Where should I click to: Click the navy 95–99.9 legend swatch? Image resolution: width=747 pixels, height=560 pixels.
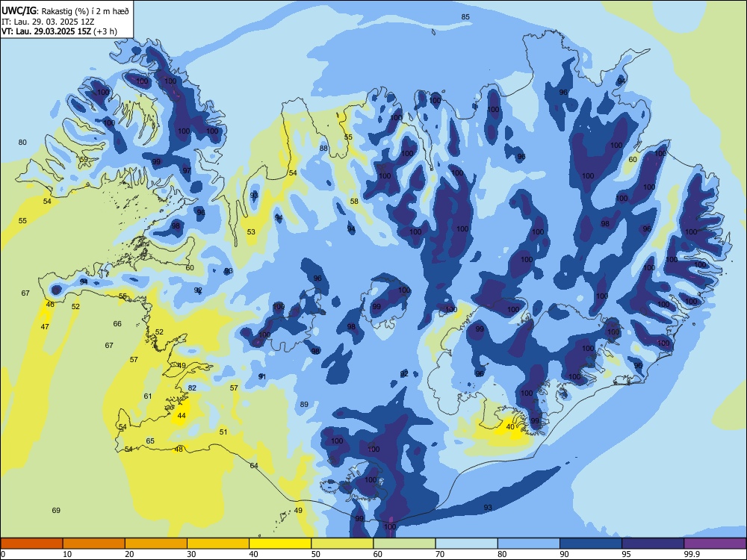point(653,544)
